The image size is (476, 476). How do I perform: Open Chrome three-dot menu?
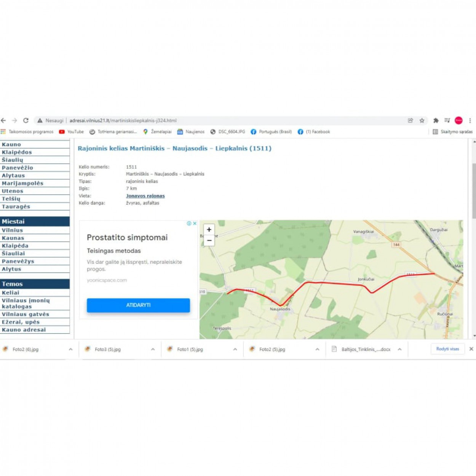tap(470, 120)
